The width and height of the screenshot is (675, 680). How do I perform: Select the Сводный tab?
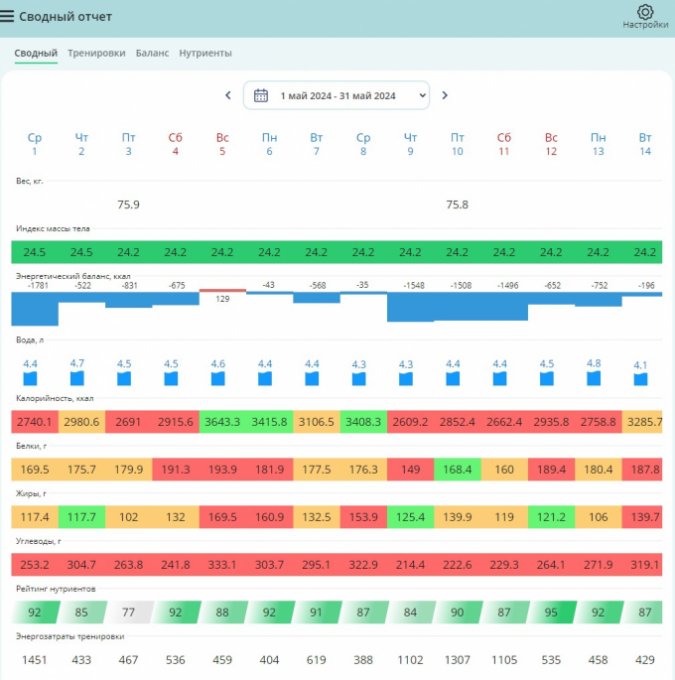tap(35, 53)
